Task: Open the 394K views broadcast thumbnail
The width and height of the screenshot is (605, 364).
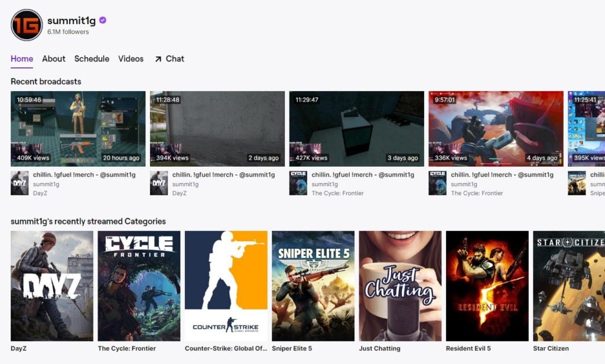Action: [x=217, y=129]
